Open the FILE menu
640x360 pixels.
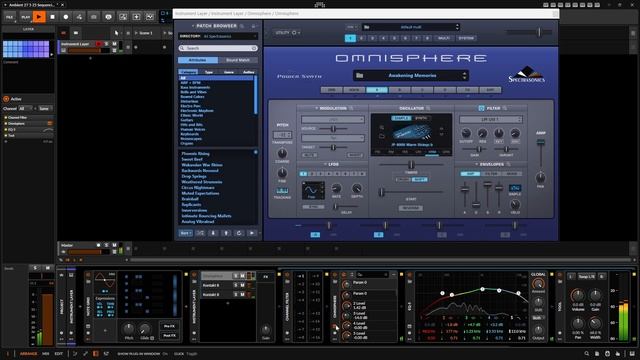9,17
